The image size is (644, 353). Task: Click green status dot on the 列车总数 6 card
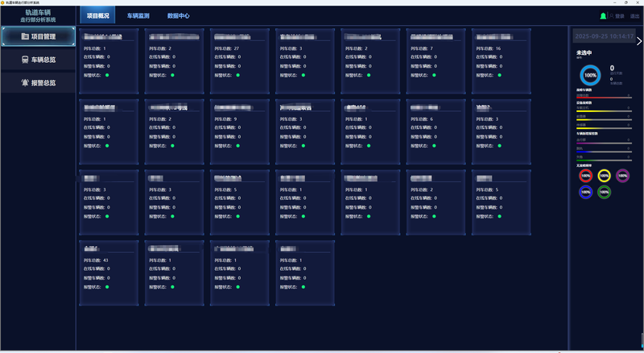[x=434, y=146]
